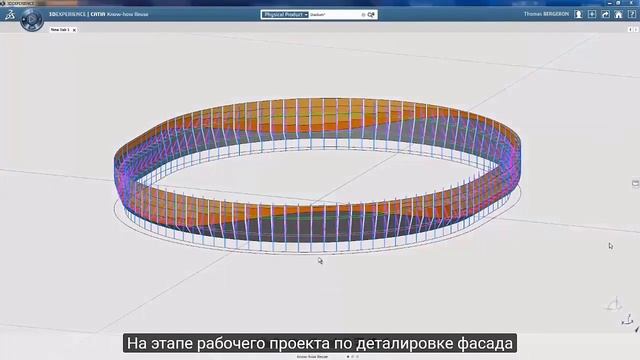Click the tab-scroll arrows at the far right
The width and height of the screenshot is (640, 360).
click(x=633, y=29)
